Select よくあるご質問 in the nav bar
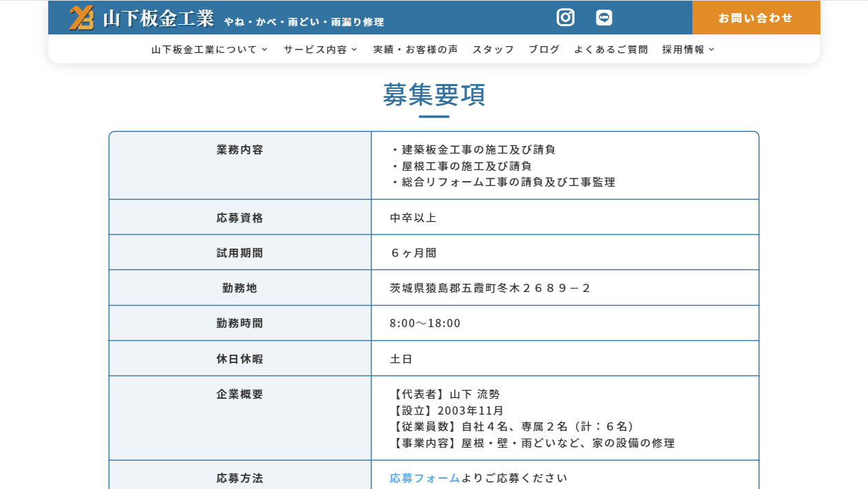The width and height of the screenshot is (868, 489). pos(611,50)
